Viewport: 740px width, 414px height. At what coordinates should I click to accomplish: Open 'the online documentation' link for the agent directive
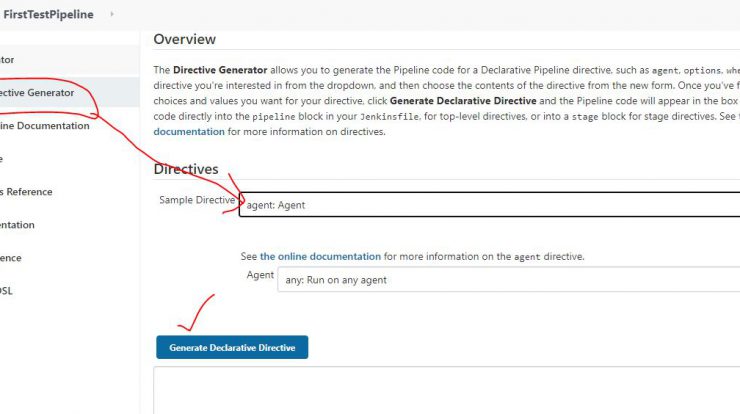[x=320, y=256]
